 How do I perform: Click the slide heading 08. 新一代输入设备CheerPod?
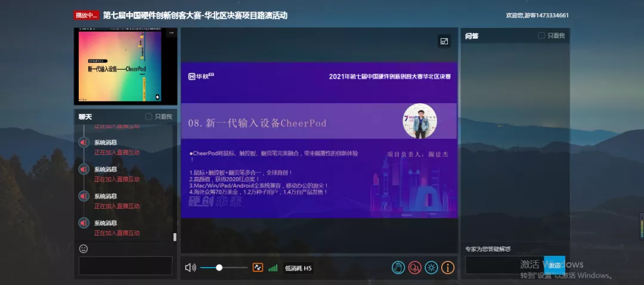[257, 123]
